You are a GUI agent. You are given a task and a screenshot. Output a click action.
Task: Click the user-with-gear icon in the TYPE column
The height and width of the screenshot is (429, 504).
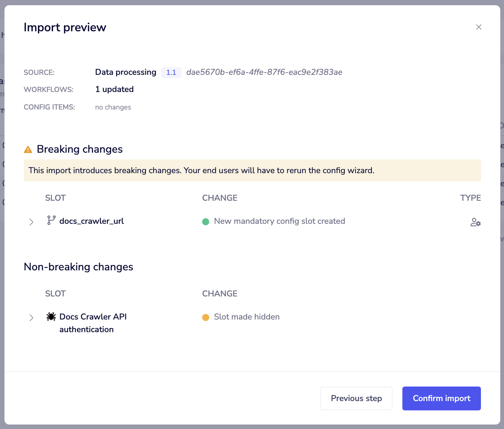[475, 222]
